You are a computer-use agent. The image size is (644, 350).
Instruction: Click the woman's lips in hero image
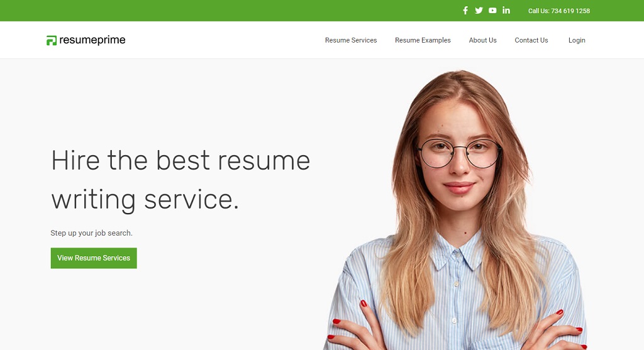(x=458, y=187)
